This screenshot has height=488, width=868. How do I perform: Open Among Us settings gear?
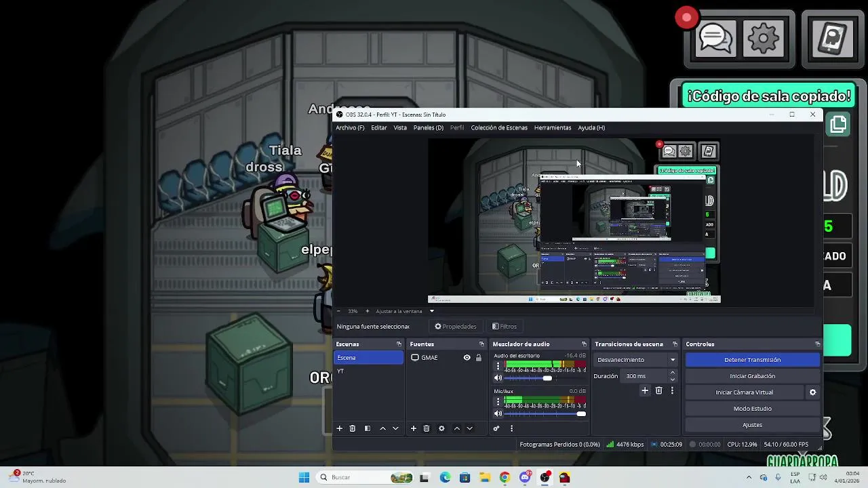click(764, 39)
